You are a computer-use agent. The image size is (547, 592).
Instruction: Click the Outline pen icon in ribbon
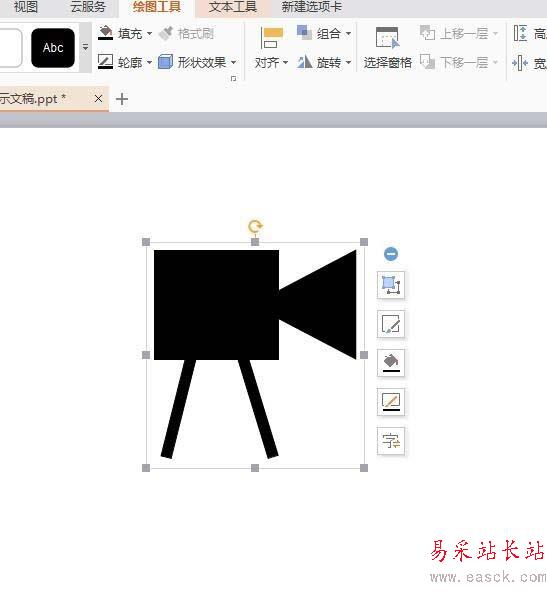pyautogui.click(x=105, y=62)
